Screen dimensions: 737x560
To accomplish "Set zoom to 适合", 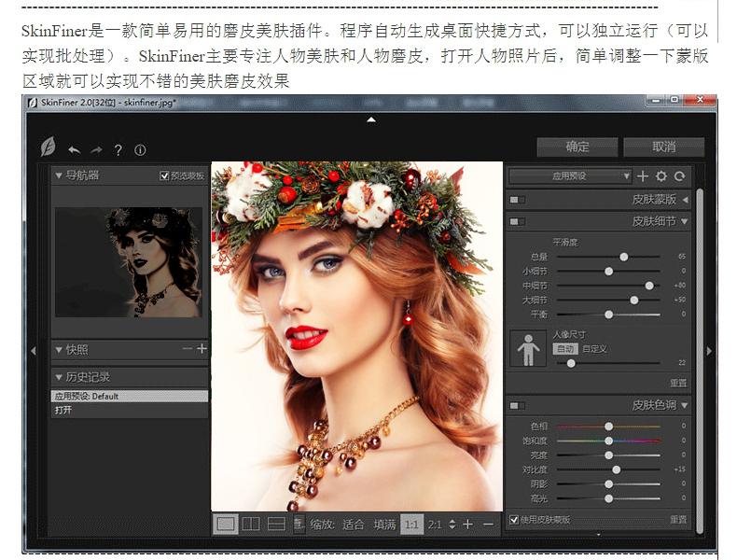I will [x=353, y=525].
